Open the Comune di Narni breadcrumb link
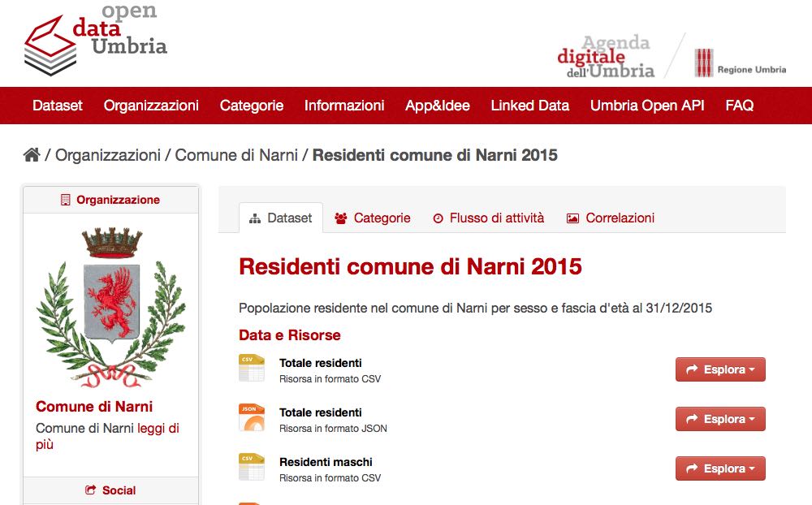This screenshot has width=812, height=505. point(236,154)
